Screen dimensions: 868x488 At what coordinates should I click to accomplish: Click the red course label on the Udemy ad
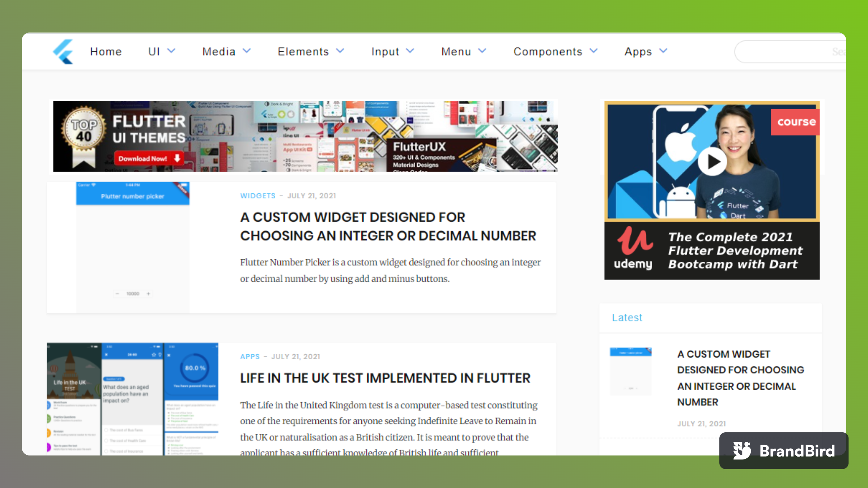(796, 122)
